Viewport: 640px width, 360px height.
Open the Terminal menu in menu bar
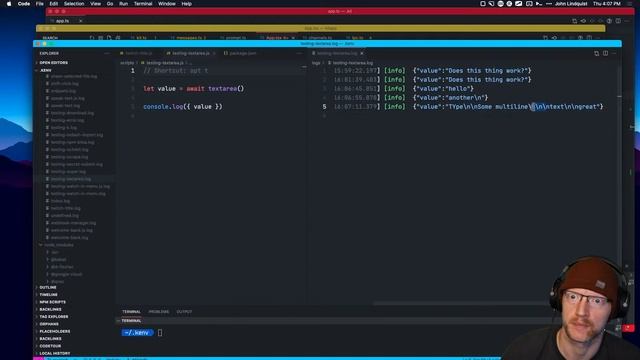[x=143, y=4]
